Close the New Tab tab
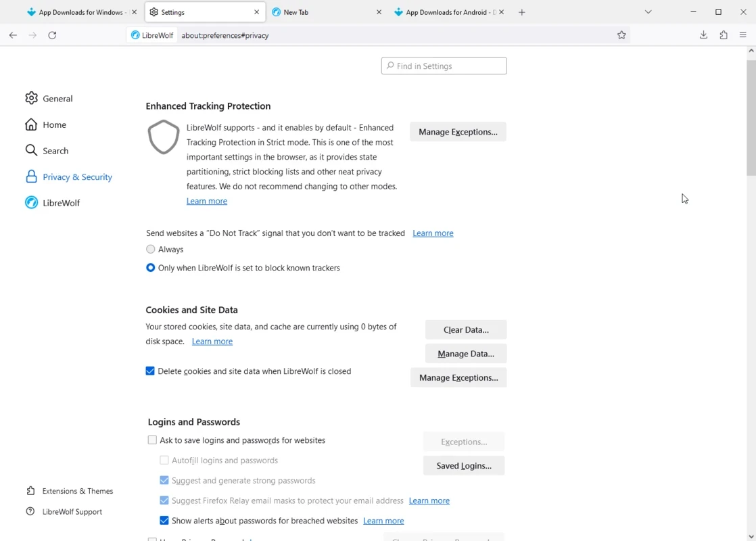Image resolution: width=756 pixels, height=541 pixels. [379, 13]
